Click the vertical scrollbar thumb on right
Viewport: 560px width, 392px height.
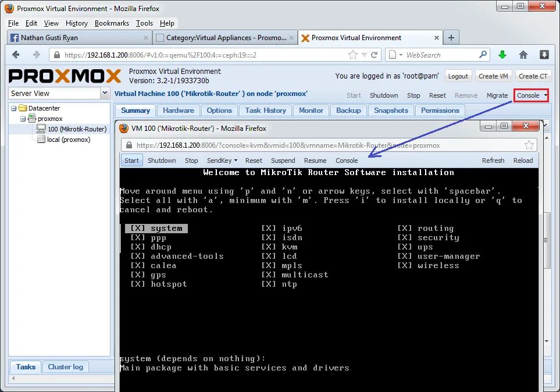547,240
